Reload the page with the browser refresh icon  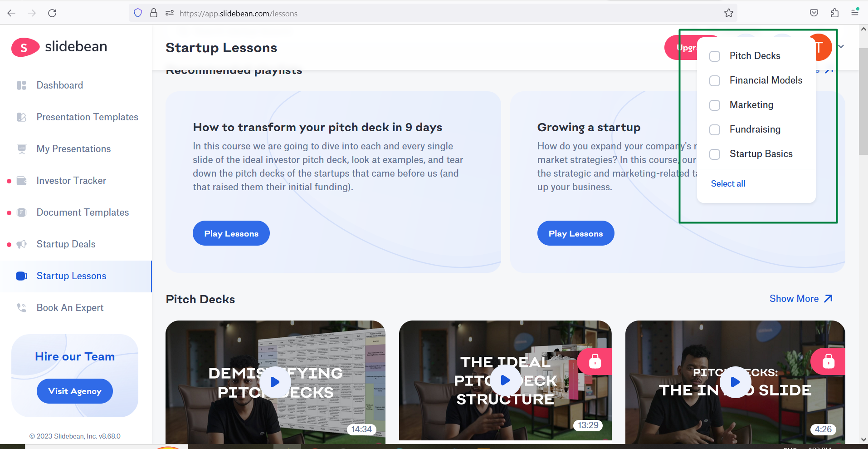(x=52, y=13)
